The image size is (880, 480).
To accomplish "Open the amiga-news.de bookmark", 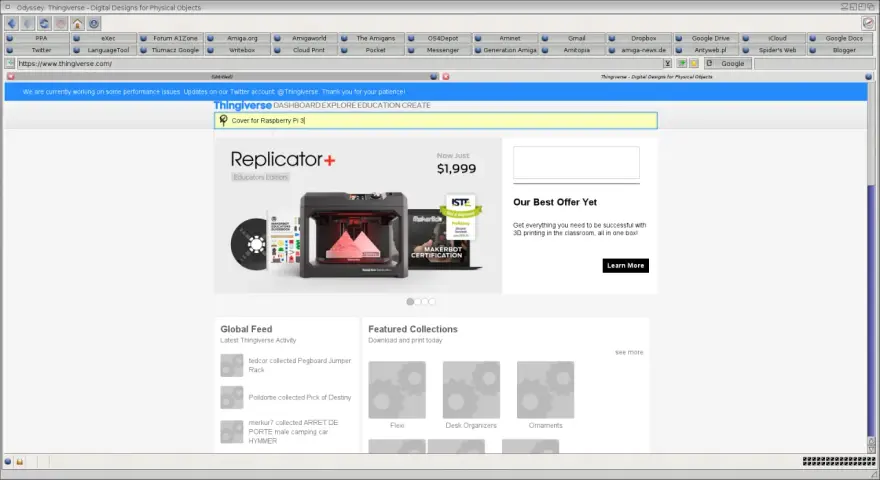I will point(639,50).
